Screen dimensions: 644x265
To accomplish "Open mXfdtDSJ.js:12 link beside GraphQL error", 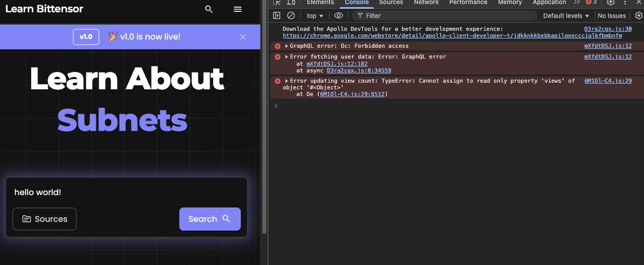I will click(608, 46).
